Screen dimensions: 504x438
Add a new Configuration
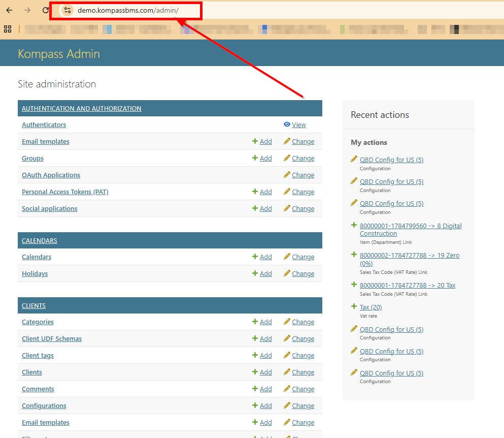tap(262, 405)
